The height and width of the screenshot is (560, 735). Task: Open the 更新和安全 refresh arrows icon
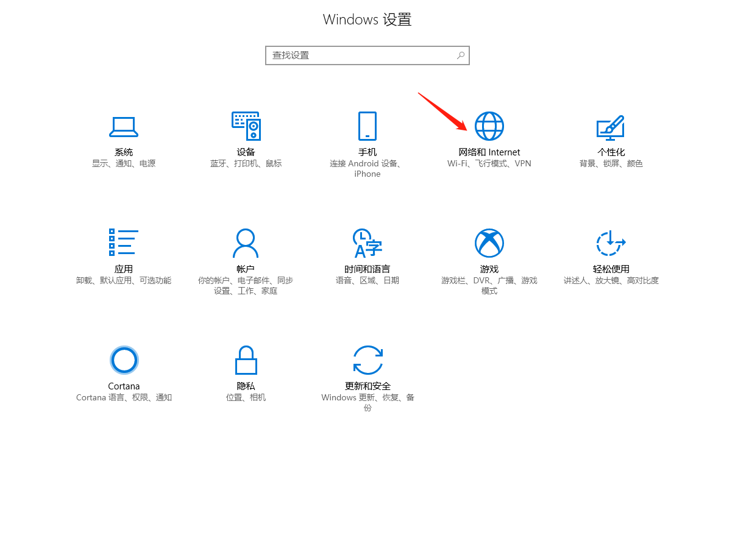coord(368,360)
